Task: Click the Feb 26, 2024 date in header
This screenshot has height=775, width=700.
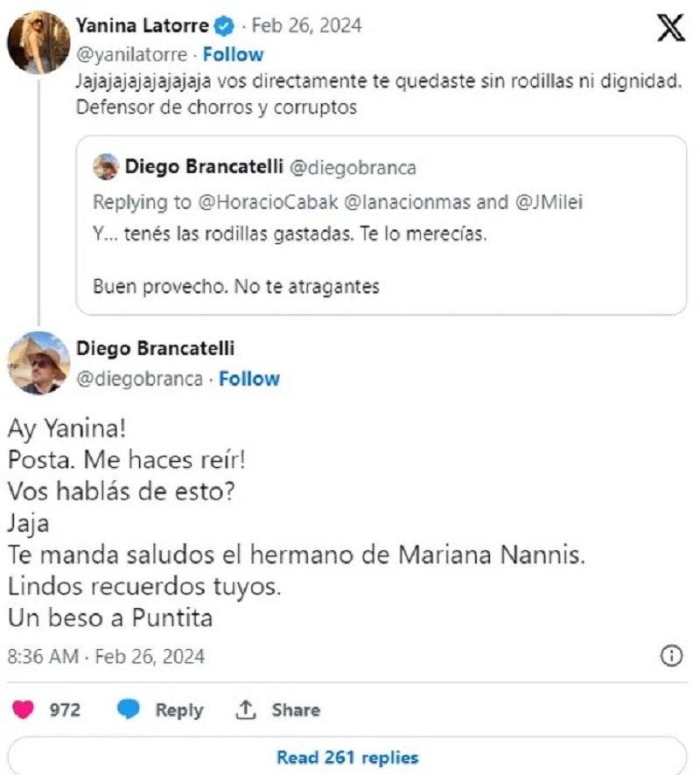Action: coord(302,24)
